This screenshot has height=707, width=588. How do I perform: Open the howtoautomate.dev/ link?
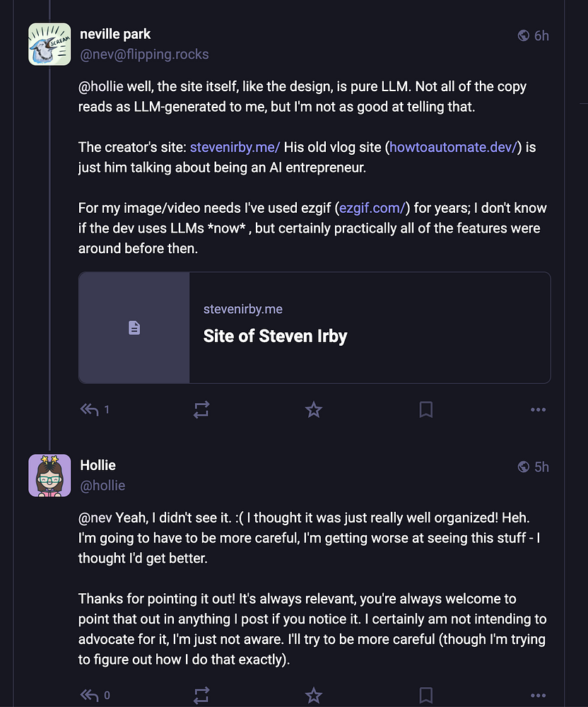pyautogui.click(x=453, y=147)
